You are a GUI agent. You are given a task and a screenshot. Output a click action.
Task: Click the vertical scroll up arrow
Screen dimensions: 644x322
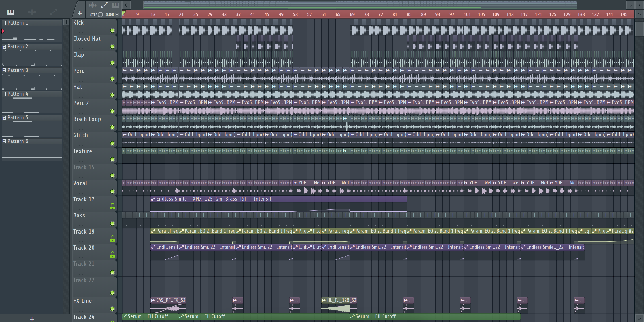tap(639, 14)
